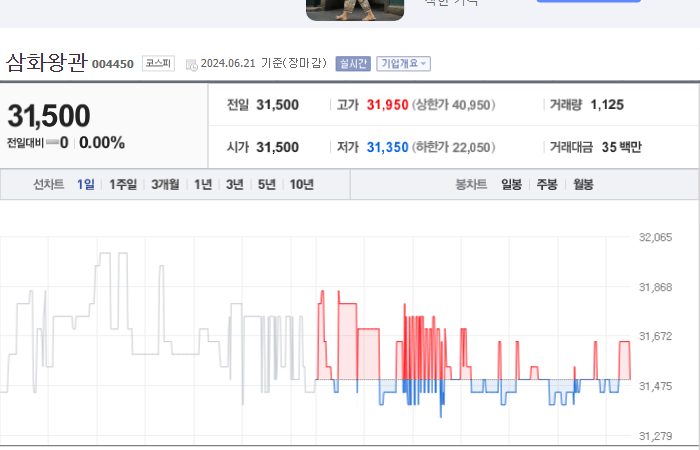Select the 1주일 line chart tab
700x450 pixels.
(123, 184)
